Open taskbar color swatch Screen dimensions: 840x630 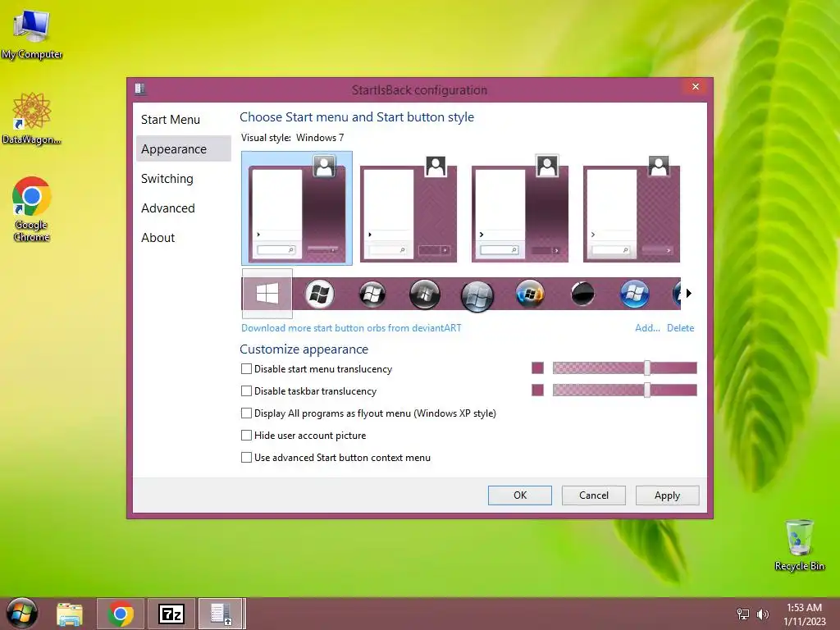[537, 390]
